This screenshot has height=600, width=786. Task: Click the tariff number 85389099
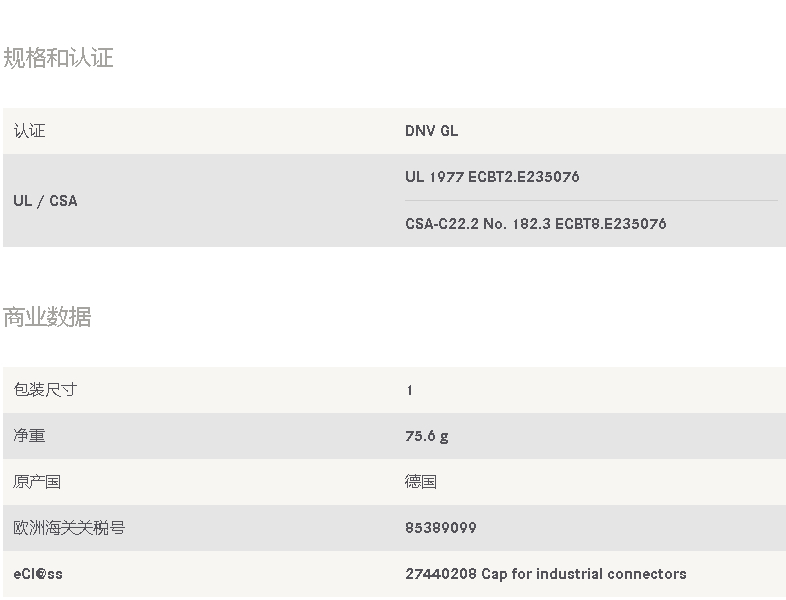click(441, 528)
